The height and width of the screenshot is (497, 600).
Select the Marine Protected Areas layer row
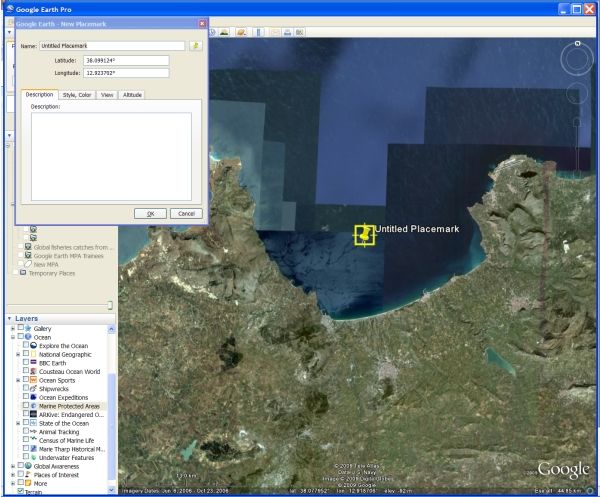65,406
